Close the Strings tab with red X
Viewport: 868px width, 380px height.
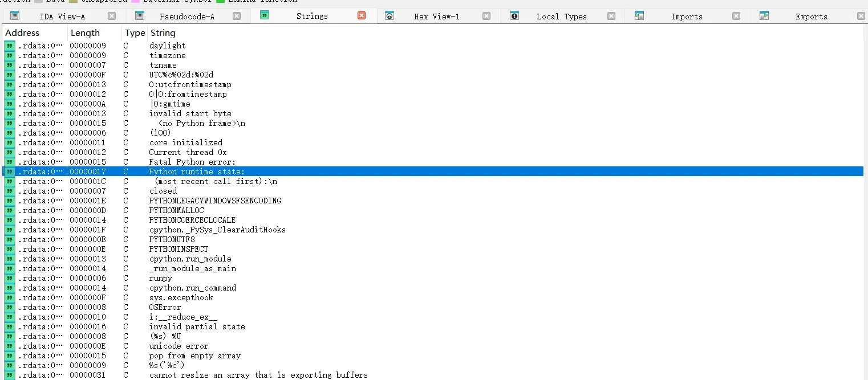pos(362,15)
